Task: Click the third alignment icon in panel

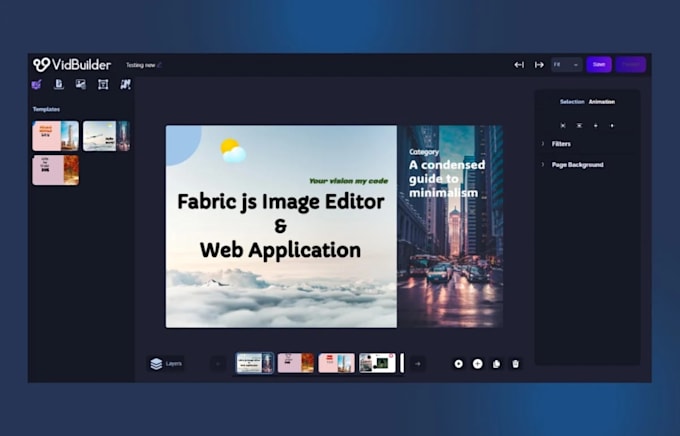Action: 595,125
